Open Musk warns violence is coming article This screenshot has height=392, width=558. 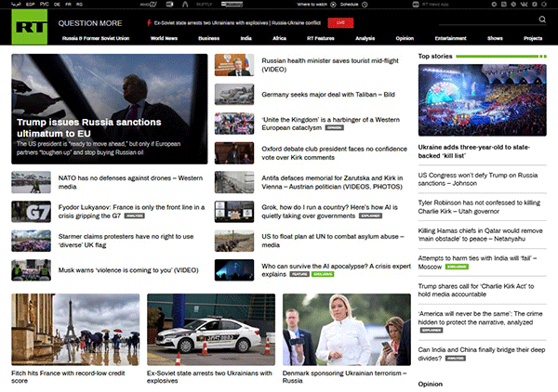tap(128, 270)
